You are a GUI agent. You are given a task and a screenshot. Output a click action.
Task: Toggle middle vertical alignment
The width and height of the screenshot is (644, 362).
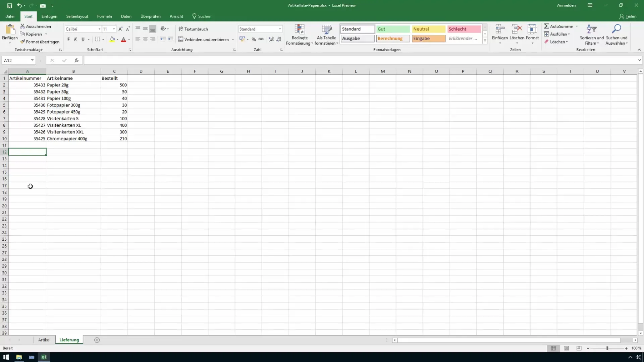(145, 29)
